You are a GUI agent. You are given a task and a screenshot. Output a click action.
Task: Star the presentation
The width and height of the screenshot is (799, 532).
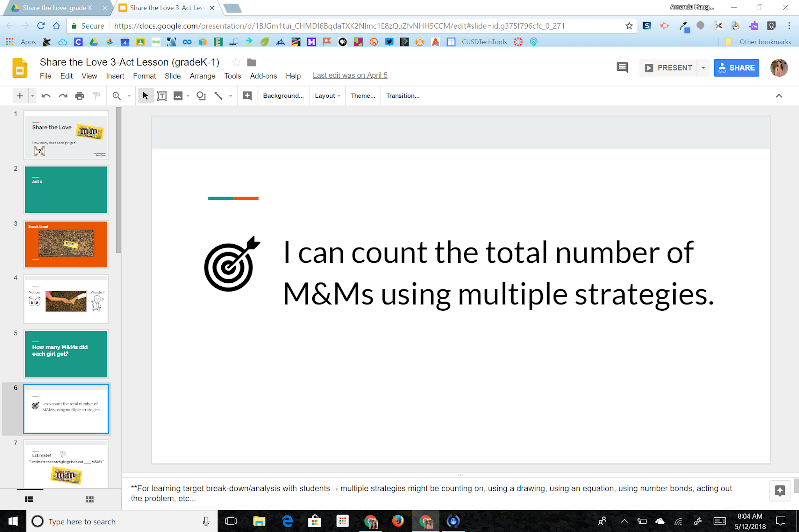point(236,62)
